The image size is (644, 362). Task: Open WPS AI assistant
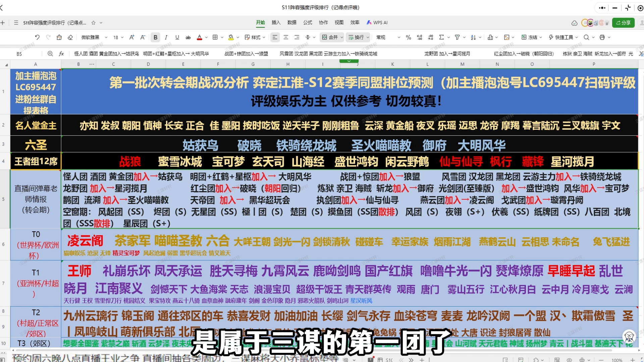377,22
